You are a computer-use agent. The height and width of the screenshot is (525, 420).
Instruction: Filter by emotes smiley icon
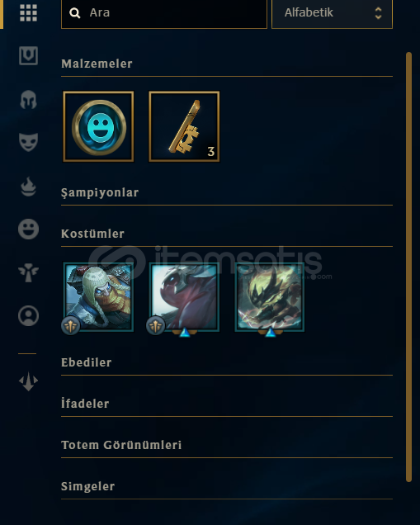[x=28, y=229]
